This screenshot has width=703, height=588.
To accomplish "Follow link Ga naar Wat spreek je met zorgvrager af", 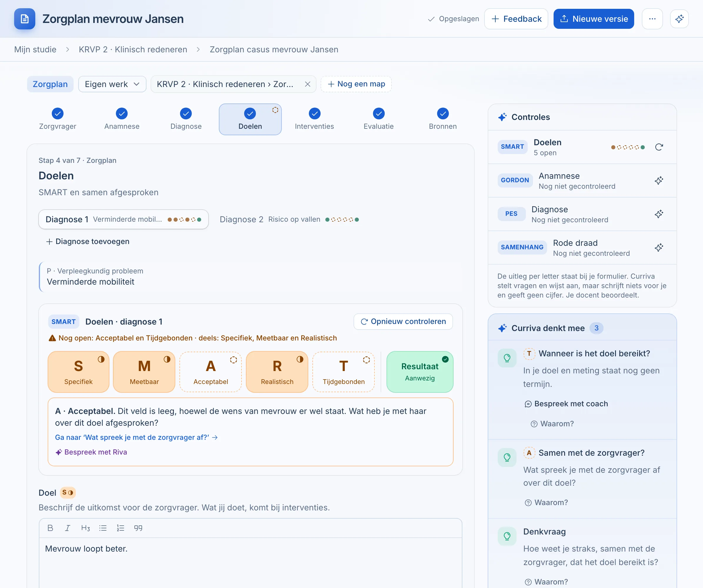I will click(136, 437).
